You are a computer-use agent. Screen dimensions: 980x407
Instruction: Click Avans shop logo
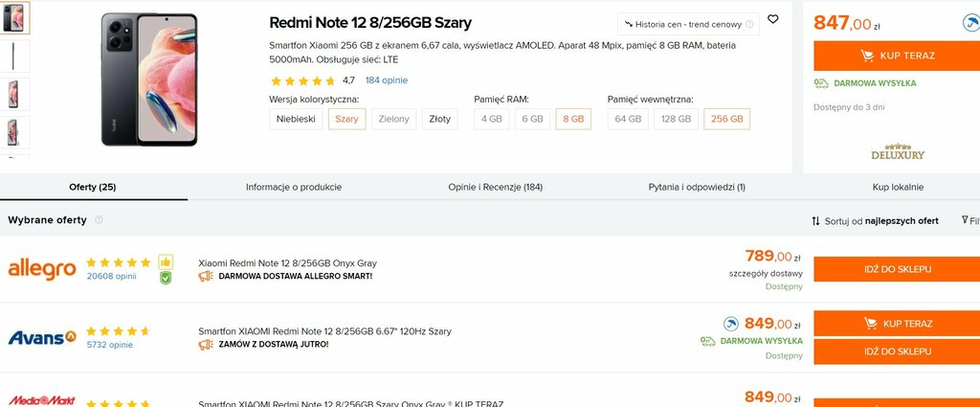[x=42, y=338]
